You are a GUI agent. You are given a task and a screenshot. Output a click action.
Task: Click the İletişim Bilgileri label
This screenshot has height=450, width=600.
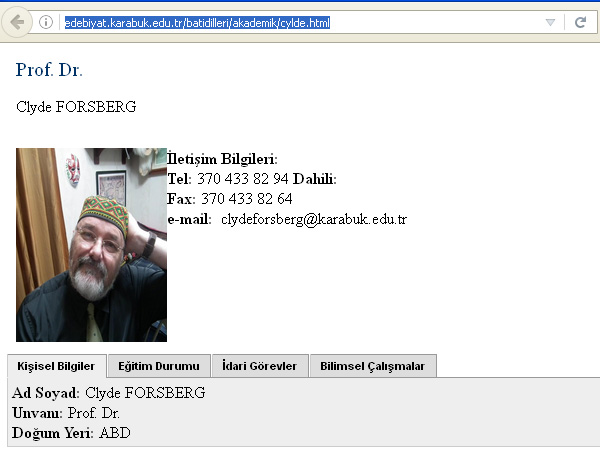(x=222, y=159)
